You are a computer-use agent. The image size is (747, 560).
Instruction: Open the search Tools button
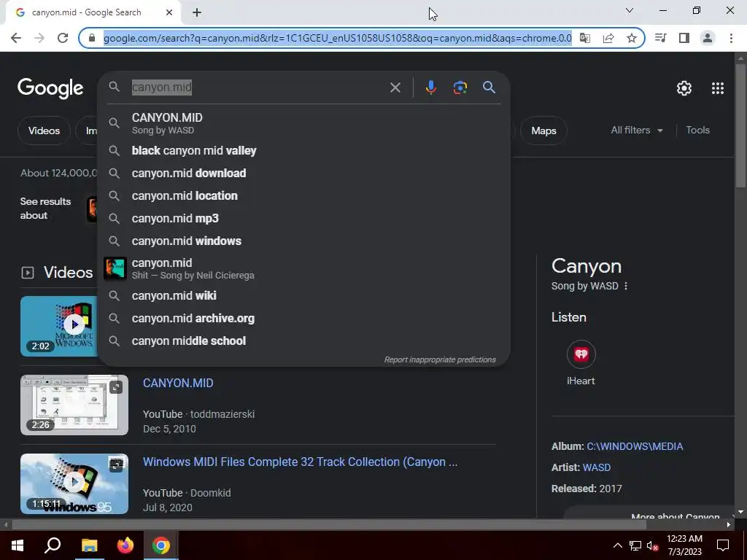click(697, 130)
